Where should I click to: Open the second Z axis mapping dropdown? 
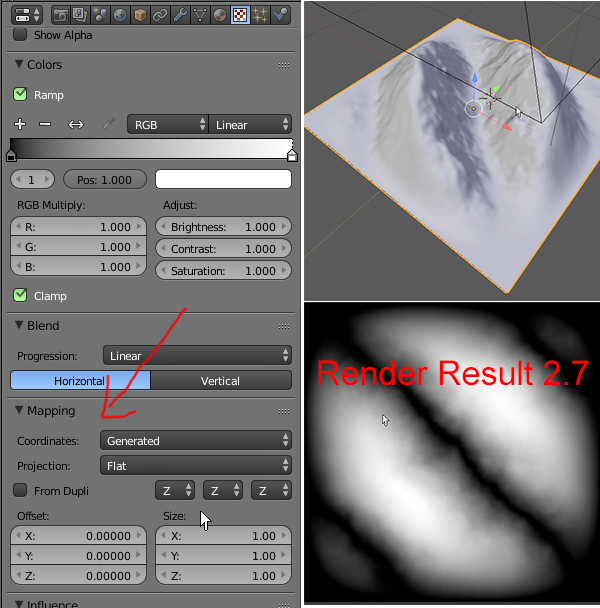pyautogui.click(x=223, y=491)
